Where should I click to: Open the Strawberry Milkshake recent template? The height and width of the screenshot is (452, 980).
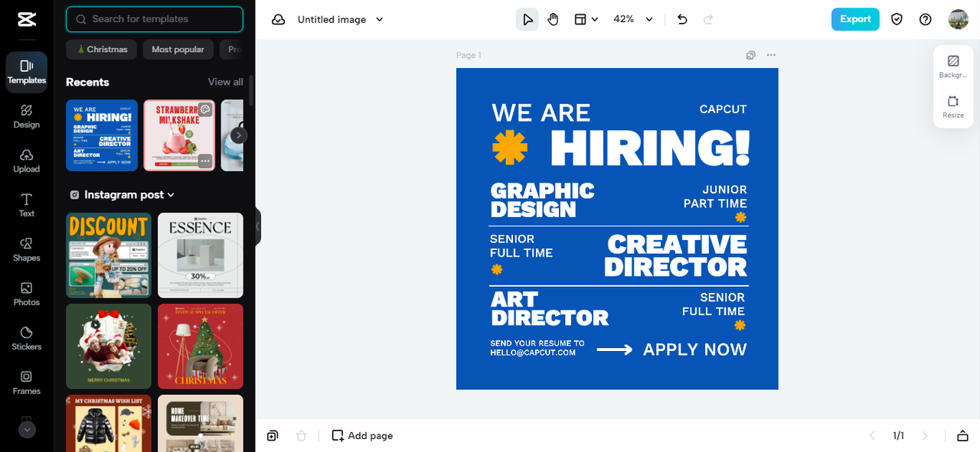pos(179,135)
